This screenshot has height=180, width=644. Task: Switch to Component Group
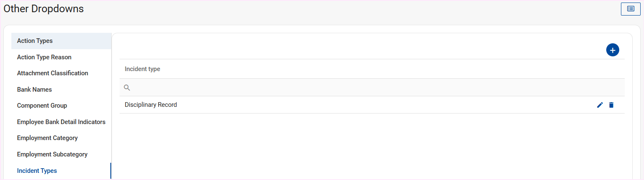(x=42, y=106)
